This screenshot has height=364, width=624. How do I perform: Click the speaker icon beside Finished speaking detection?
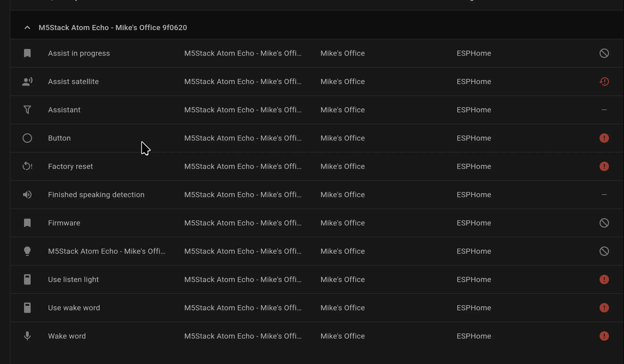pos(27,195)
